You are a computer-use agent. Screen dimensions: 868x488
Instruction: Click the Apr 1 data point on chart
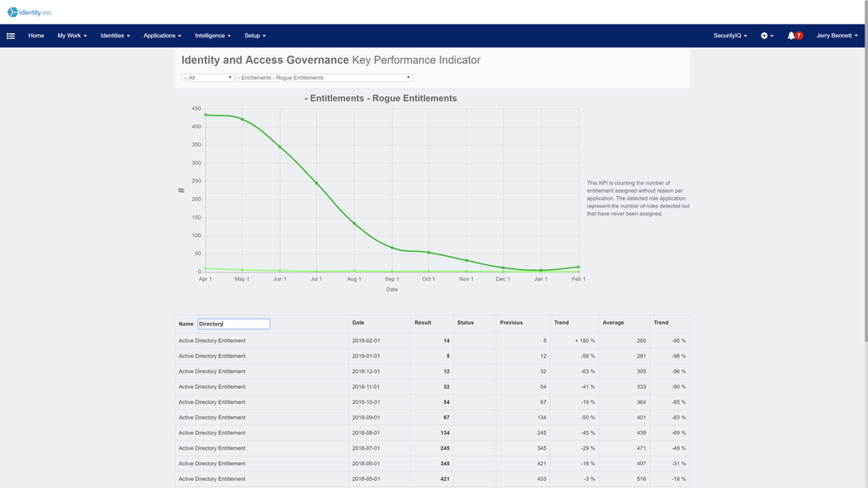tap(205, 115)
